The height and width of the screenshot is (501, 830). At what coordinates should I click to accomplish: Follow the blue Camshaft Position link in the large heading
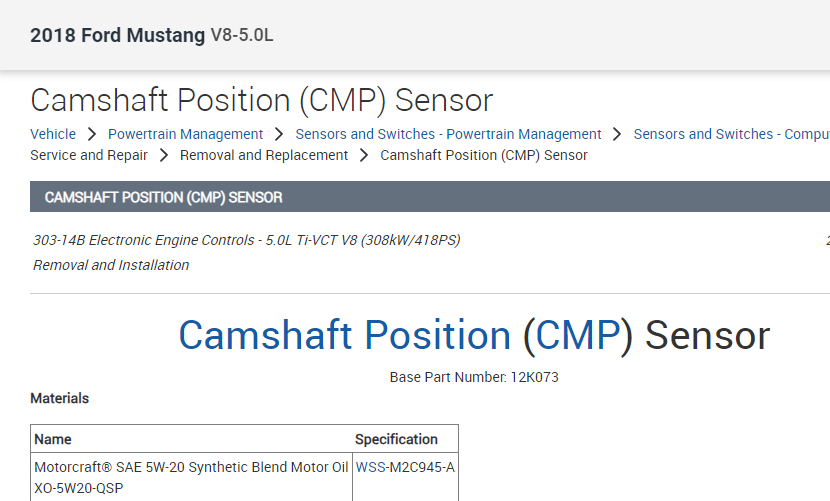[344, 336]
